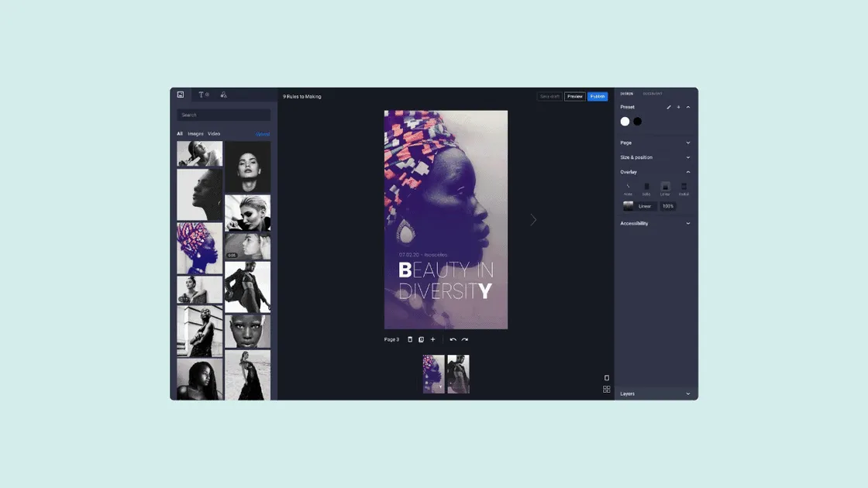This screenshot has width=868, height=488.
Task: Open the Shapes tab icon in sidebar
Action: click(224, 95)
